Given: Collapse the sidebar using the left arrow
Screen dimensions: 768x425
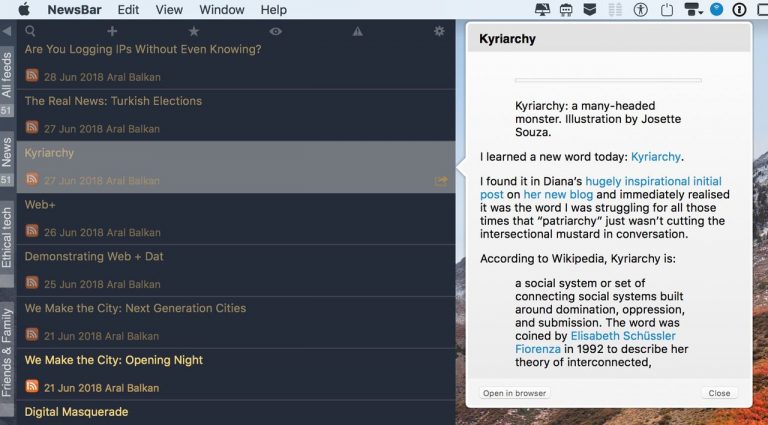Looking at the screenshot, I should click(7, 31).
